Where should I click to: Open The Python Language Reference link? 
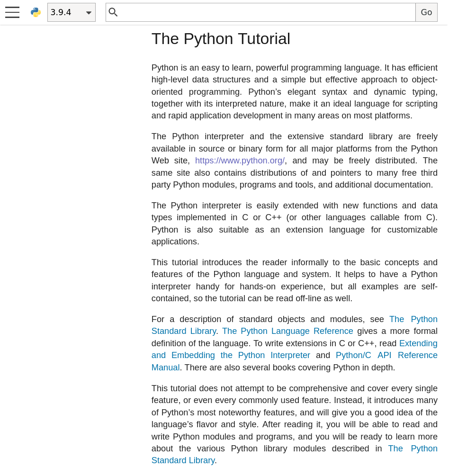coord(287,331)
